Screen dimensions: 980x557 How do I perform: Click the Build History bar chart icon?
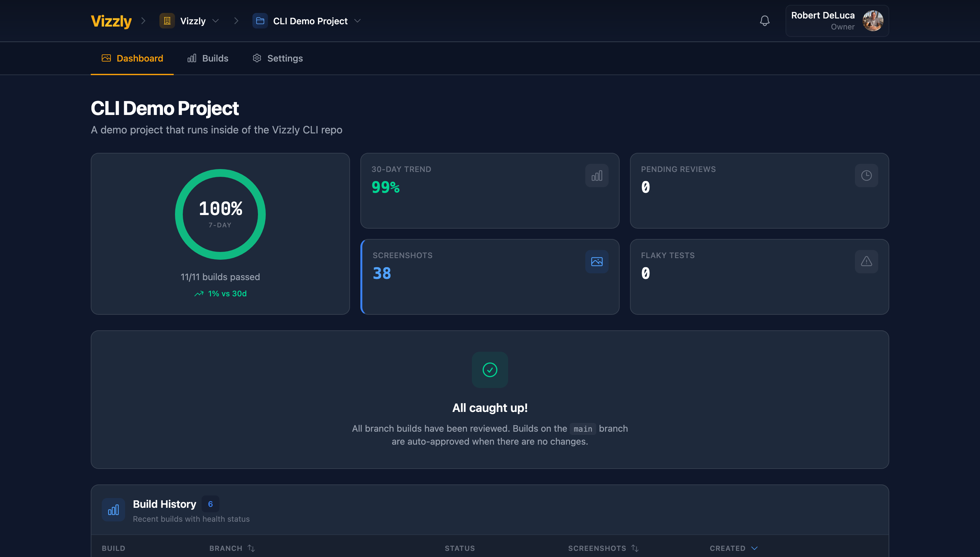pyautogui.click(x=113, y=510)
